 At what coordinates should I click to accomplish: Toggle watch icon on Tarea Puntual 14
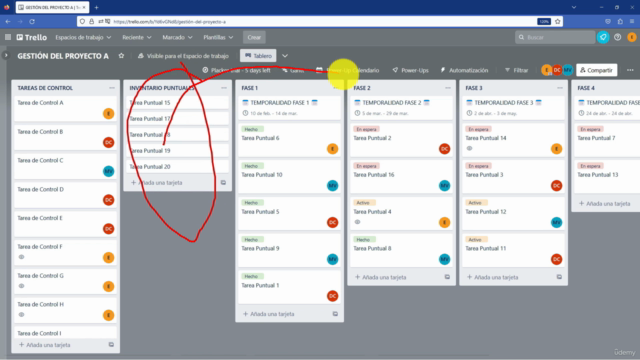469,149
